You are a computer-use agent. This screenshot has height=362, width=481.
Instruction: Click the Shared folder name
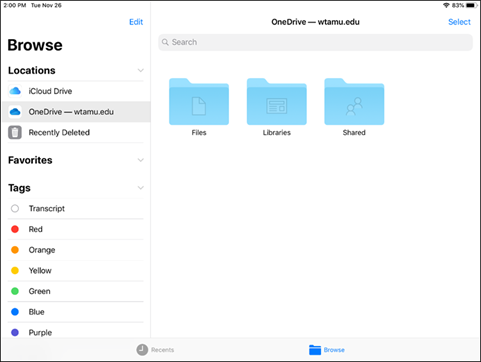tap(354, 133)
